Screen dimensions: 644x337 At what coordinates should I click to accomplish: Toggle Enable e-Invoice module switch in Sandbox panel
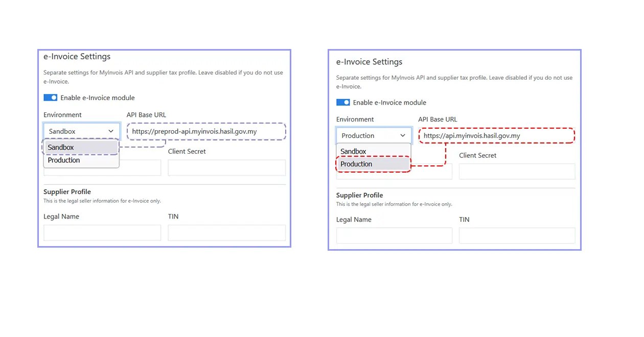(50, 98)
